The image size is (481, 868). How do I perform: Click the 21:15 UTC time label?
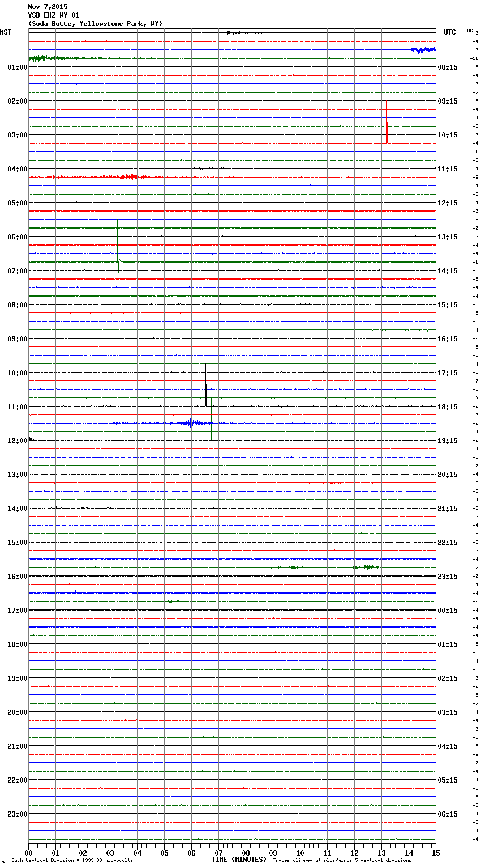(448, 509)
